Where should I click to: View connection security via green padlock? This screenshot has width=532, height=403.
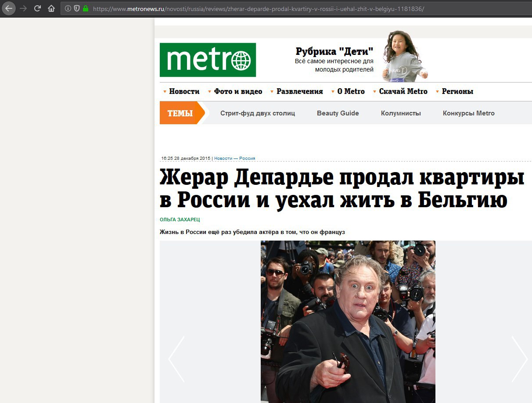tap(85, 8)
